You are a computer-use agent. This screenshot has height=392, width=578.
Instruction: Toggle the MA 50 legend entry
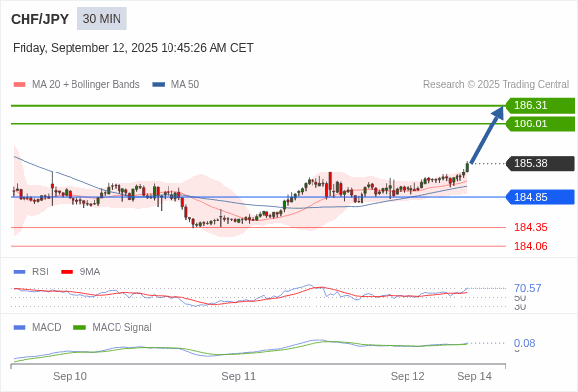coord(175,85)
